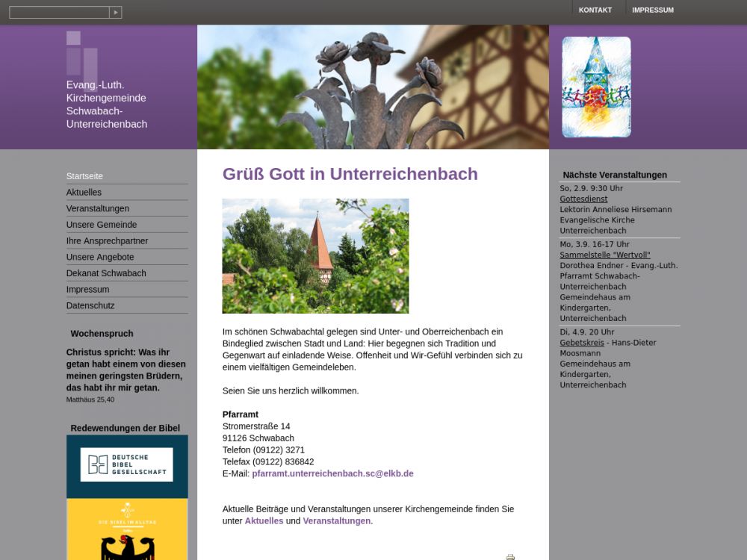Click the church tower photo
The height and width of the screenshot is (560, 747).
(x=315, y=255)
